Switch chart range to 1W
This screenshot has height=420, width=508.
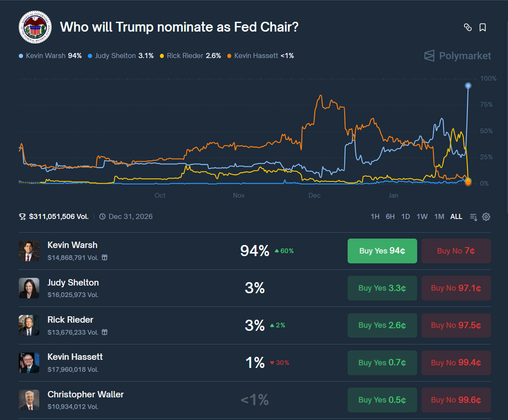pos(422,217)
